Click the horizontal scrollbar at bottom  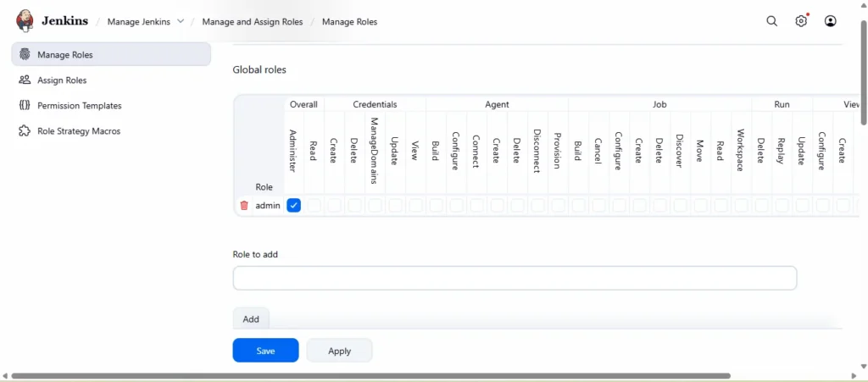(x=370, y=376)
